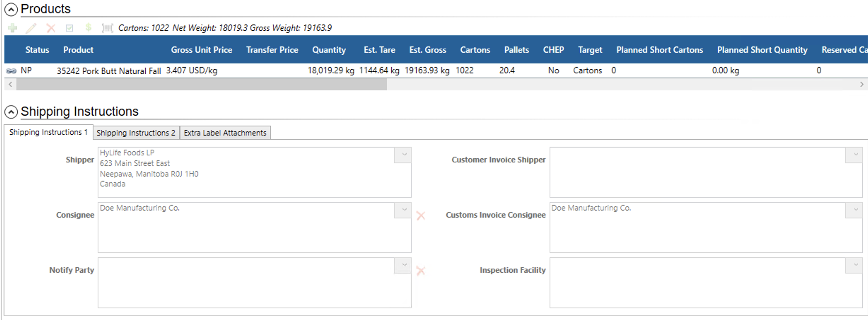Expand the Customs Invoice Consignee dropdown

855,210
